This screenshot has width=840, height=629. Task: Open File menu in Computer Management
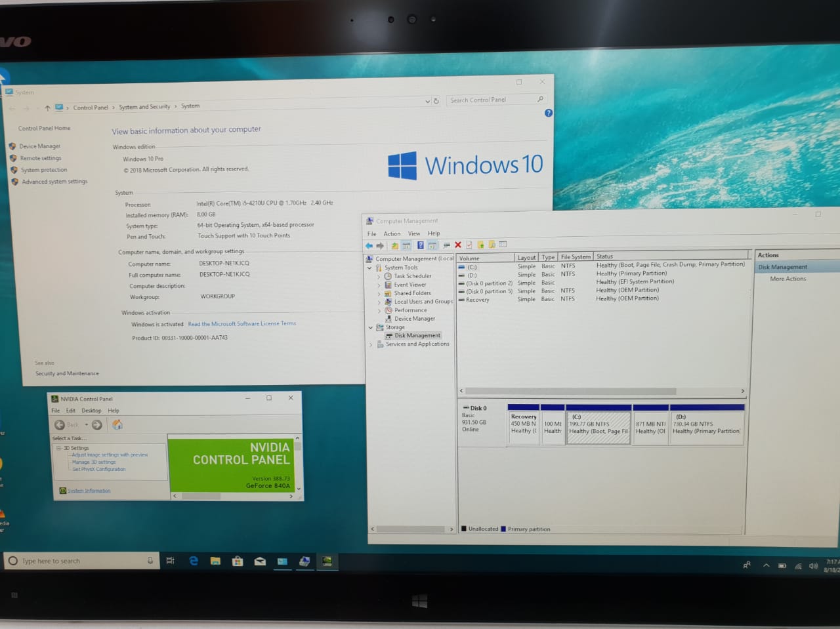point(371,233)
